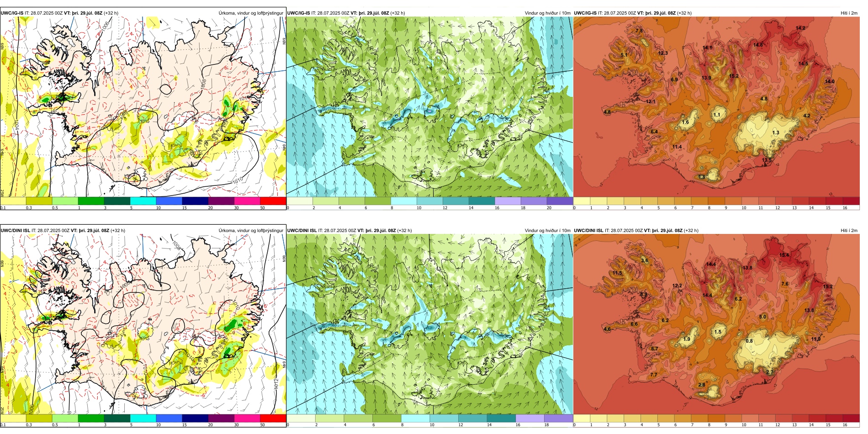Viewport: 868px width, 434px height.
Task: Click 1.1 glacier temperature label on IG-IS map
Action: [717, 115]
